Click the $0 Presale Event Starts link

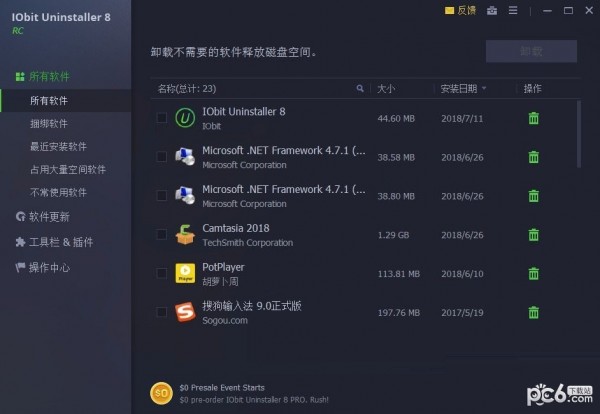(222, 388)
